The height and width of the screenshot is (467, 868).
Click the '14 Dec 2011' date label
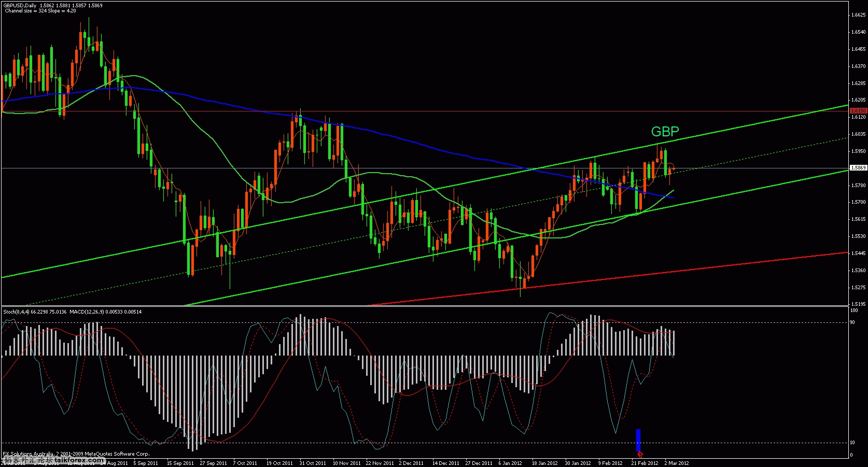[x=446, y=463]
